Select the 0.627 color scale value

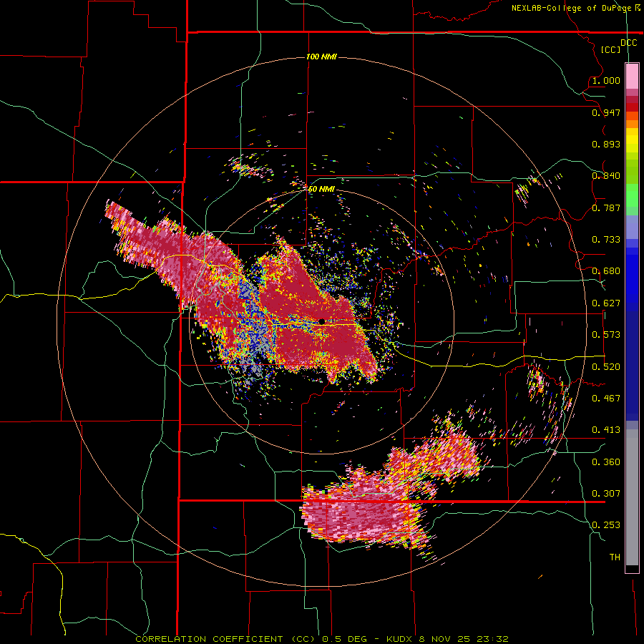[x=606, y=303]
